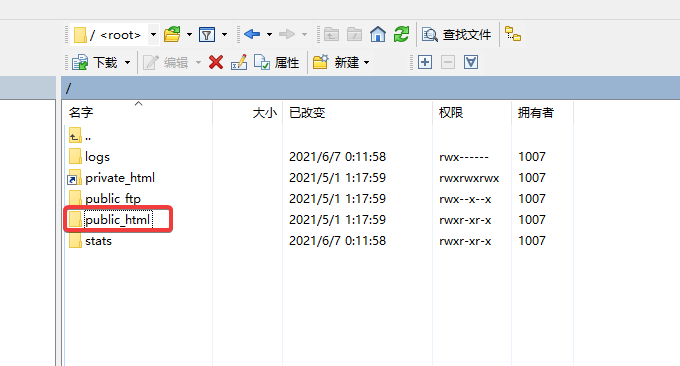Click the file filter icon
Screen dimensions: 680x366
(207, 34)
